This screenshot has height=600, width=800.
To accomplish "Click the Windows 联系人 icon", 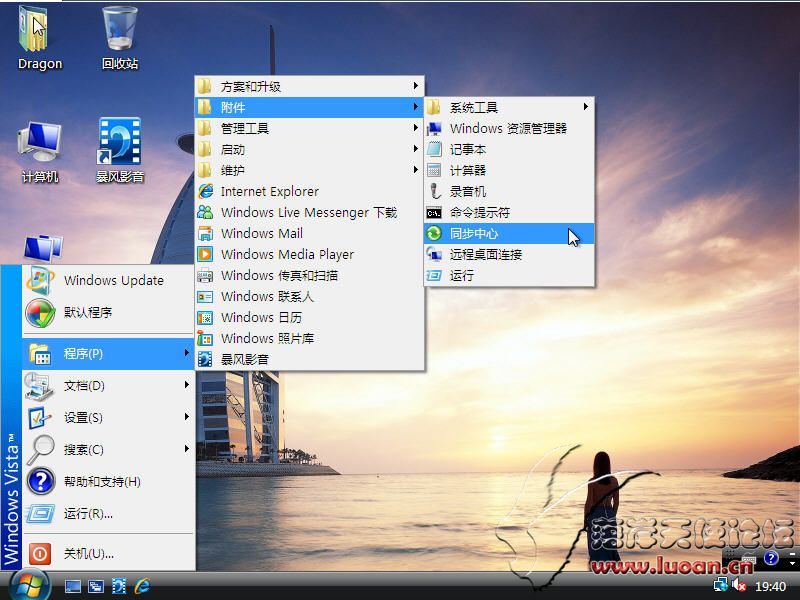I will [x=205, y=296].
